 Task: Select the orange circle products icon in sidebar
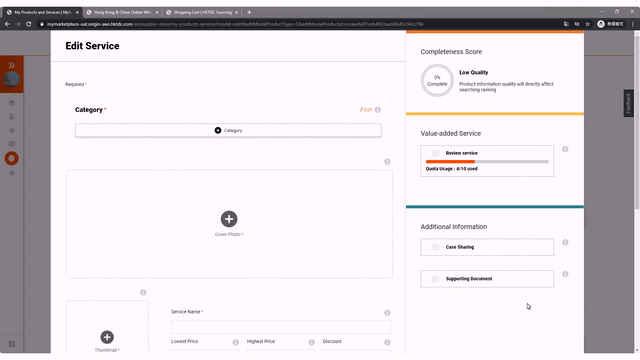tap(11, 158)
